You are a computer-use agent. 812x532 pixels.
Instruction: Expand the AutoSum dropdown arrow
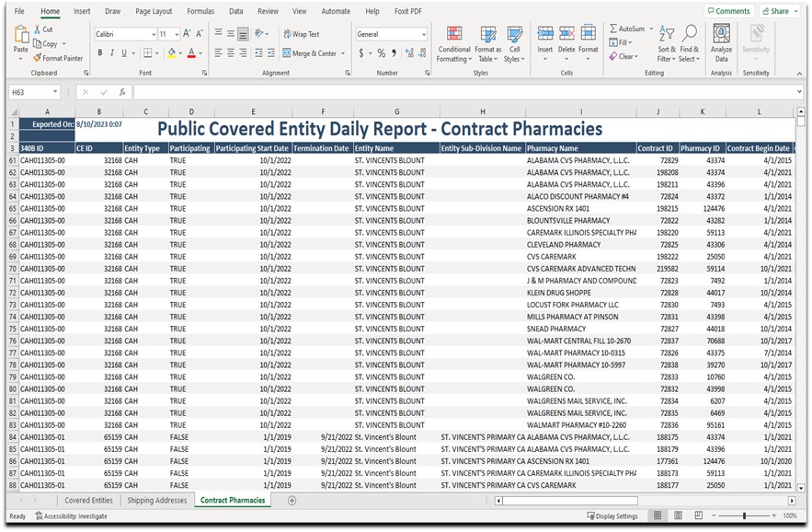click(651, 29)
